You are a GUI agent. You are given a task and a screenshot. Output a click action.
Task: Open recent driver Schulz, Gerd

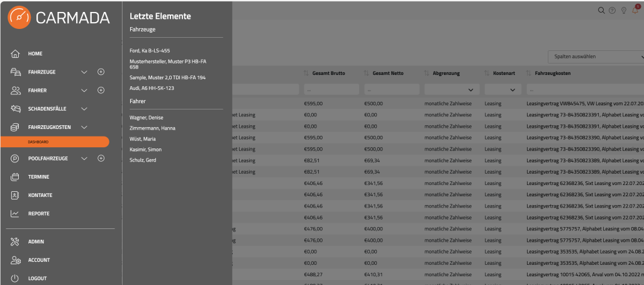click(143, 160)
